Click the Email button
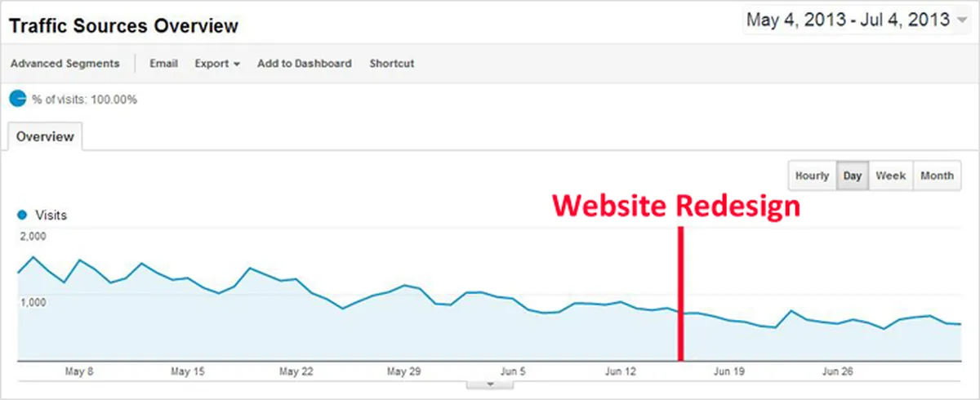 pos(163,64)
